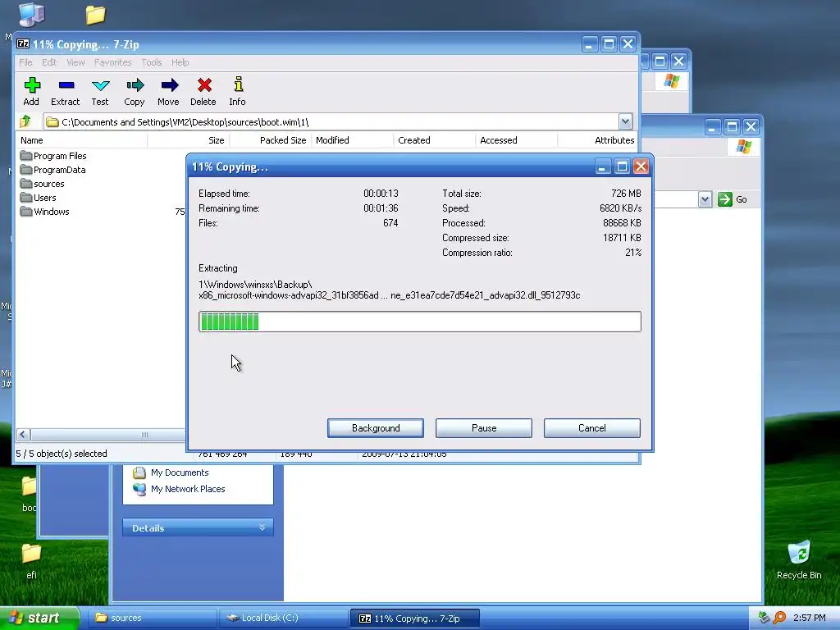The height and width of the screenshot is (630, 840).
Task: Open the File menu
Action: point(25,62)
